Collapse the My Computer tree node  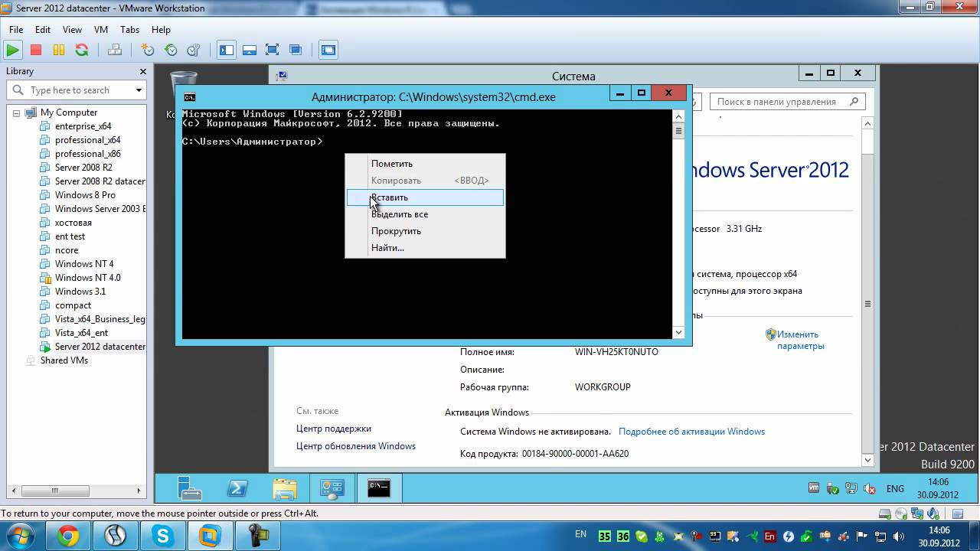click(16, 112)
